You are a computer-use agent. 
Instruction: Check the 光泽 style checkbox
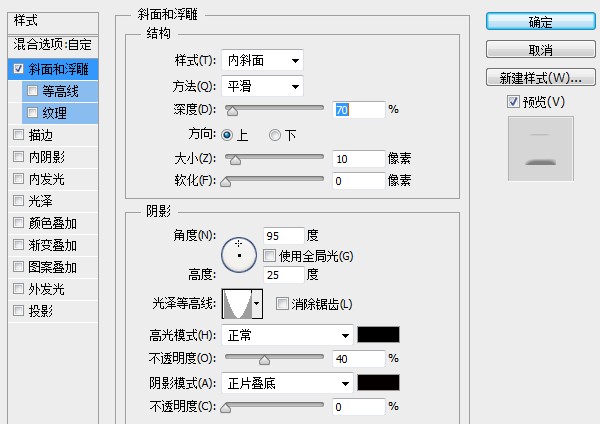tap(18, 201)
